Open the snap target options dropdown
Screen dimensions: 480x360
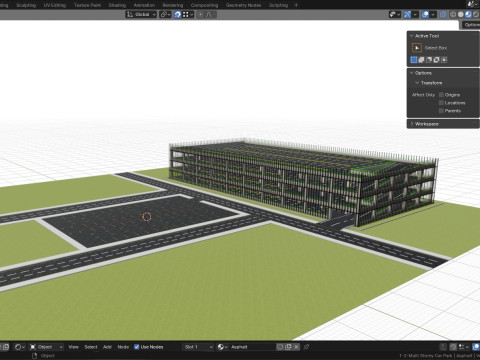coord(188,14)
